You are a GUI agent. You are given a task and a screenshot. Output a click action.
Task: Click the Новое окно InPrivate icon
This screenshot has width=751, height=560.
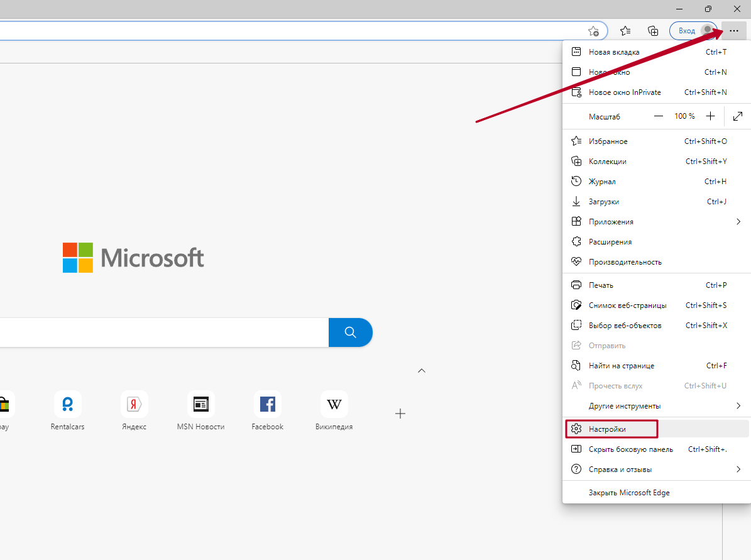pyautogui.click(x=577, y=92)
